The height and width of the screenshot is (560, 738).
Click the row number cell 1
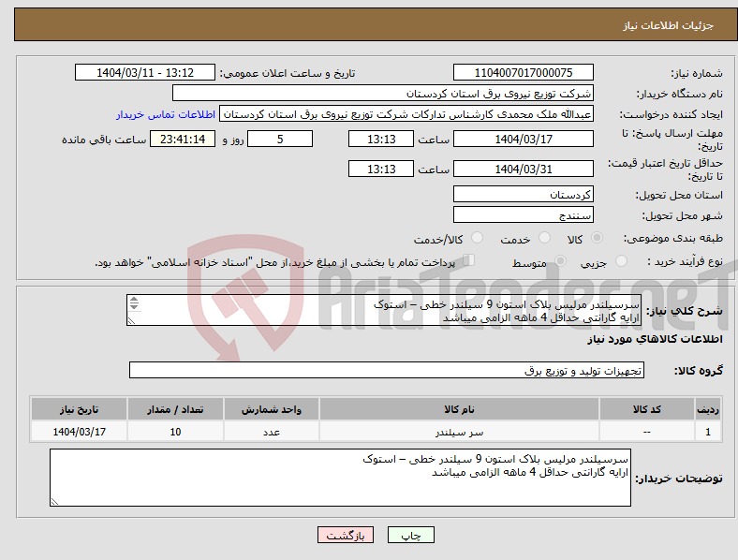point(708,432)
